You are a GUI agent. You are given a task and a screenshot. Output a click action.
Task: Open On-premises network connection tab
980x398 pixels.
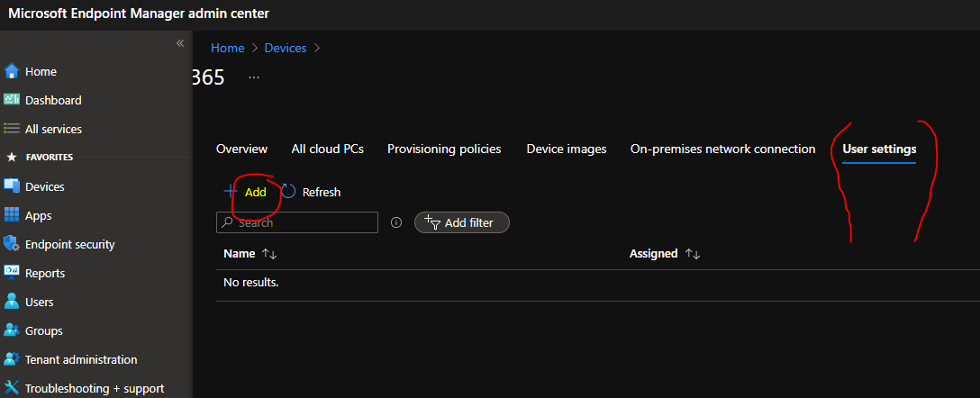pos(723,149)
